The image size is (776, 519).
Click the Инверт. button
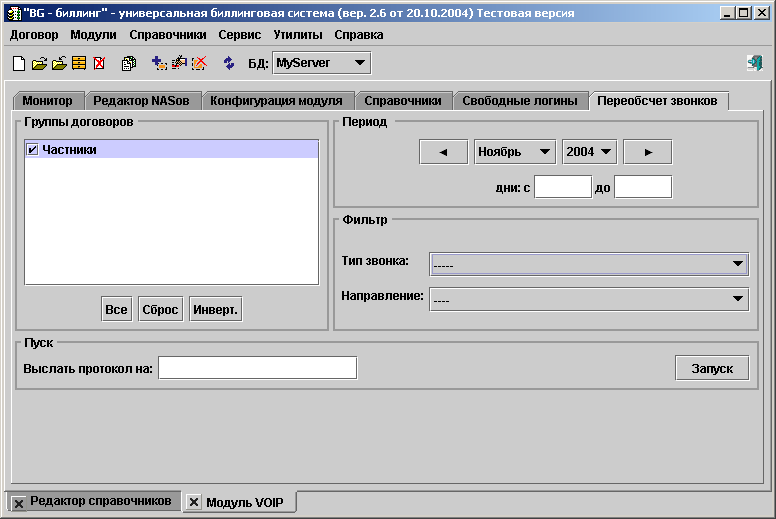[x=215, y=309]
